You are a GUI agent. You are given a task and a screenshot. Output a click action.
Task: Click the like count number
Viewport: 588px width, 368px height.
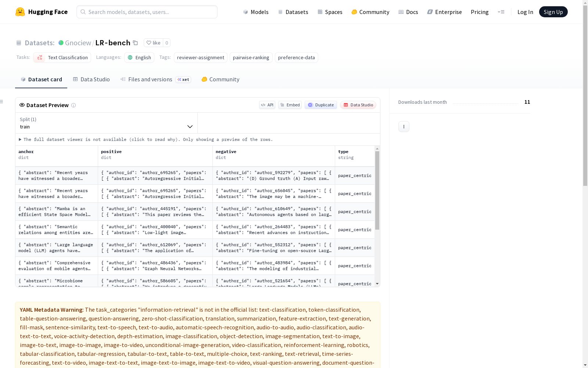167,43
